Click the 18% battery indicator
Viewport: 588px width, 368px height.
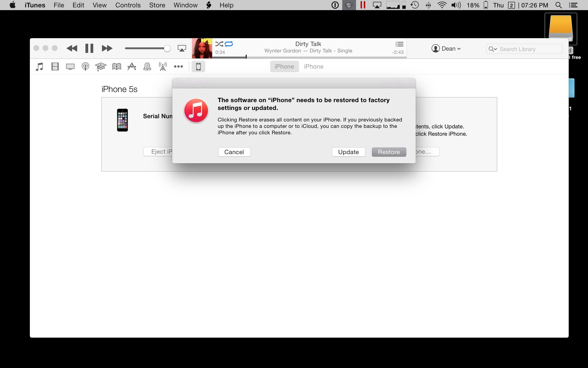477,5
